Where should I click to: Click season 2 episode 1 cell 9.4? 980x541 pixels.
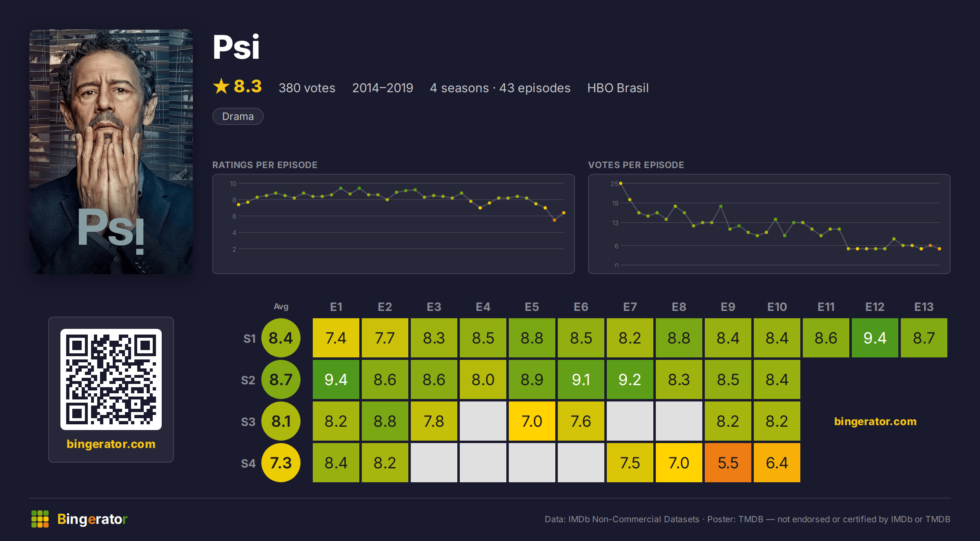[x=336, y=379]
